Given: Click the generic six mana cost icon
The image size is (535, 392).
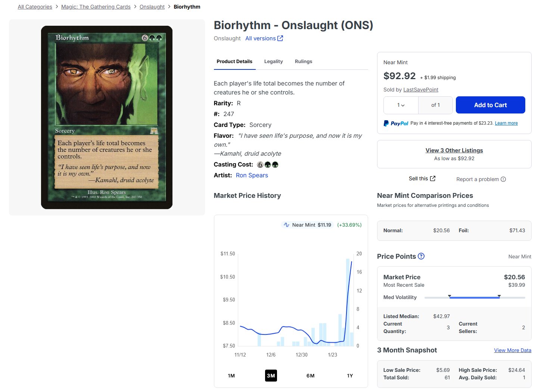Looking at the screenshot, I should pyautogui.click(x=260, y=165).
